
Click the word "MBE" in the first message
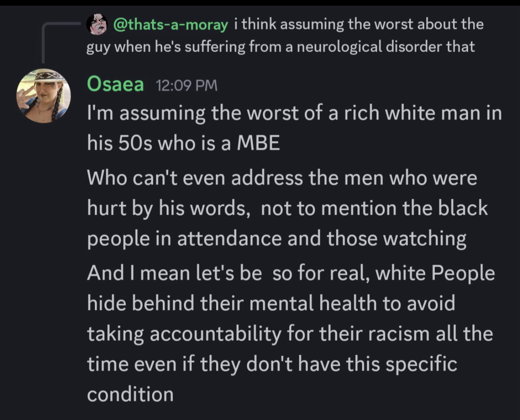tap(258, 144)
